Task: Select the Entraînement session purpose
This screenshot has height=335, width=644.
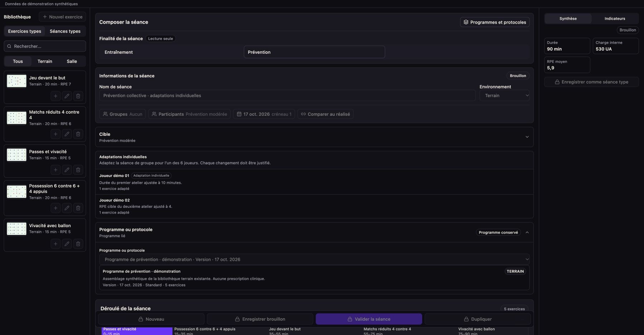Action: pyautogui.click(x=172, y=52)
